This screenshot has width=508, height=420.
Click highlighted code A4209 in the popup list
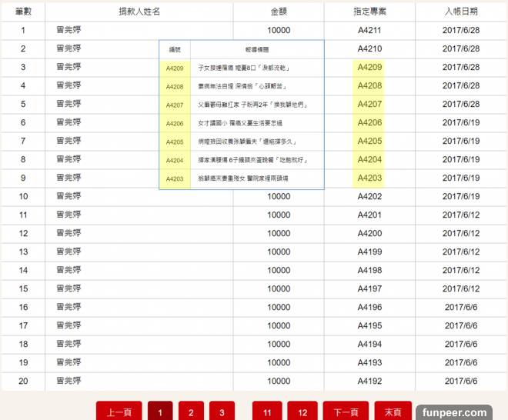[175, 68]
